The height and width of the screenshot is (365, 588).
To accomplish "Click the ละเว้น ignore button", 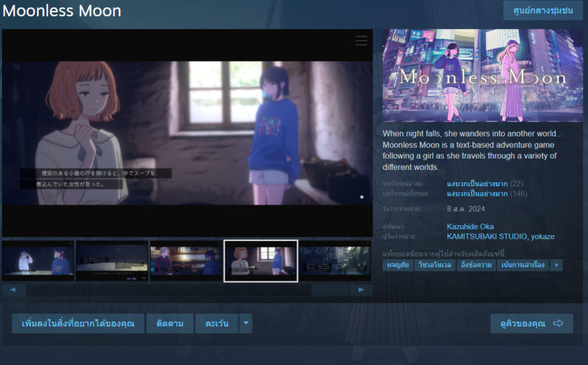I will 217,323.
